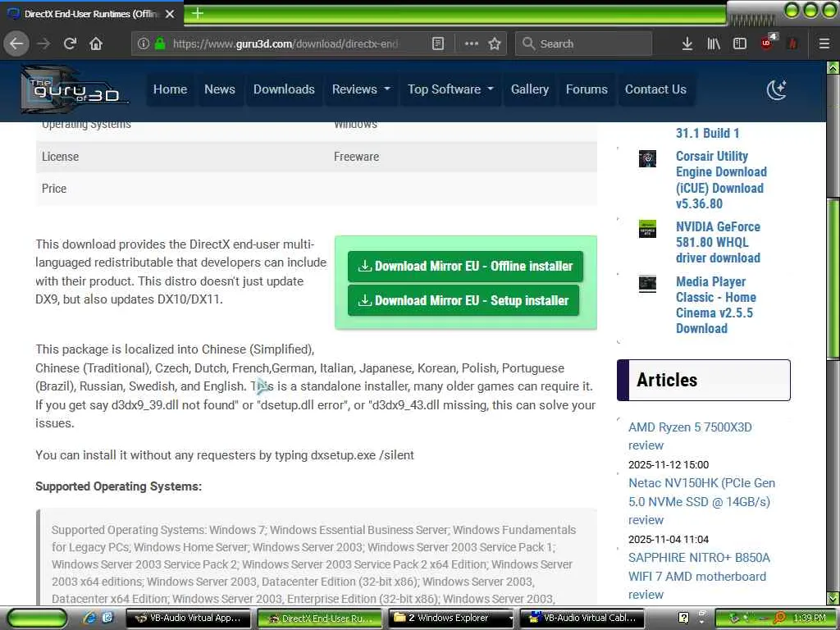840x630 pixels.
Task: Click the vertical scrollbar thumb
Action: pyautogui.click(x=833, y=279)
